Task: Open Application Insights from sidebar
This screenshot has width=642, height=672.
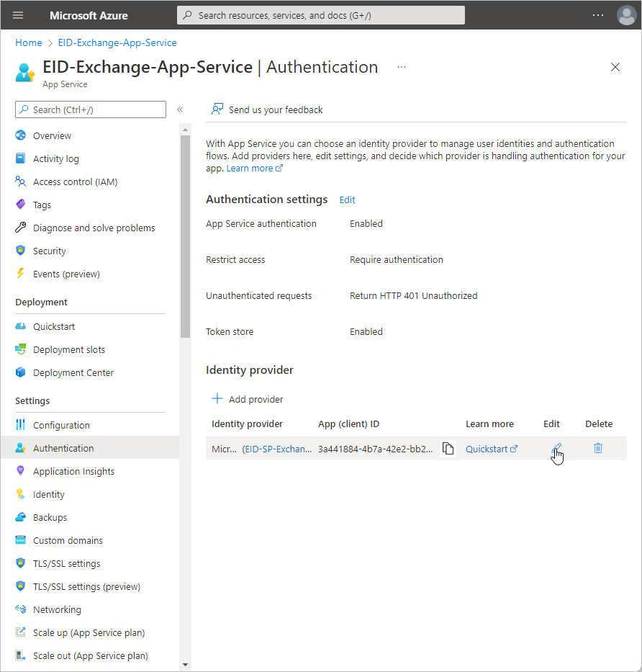Action: [x=73, y=472]
